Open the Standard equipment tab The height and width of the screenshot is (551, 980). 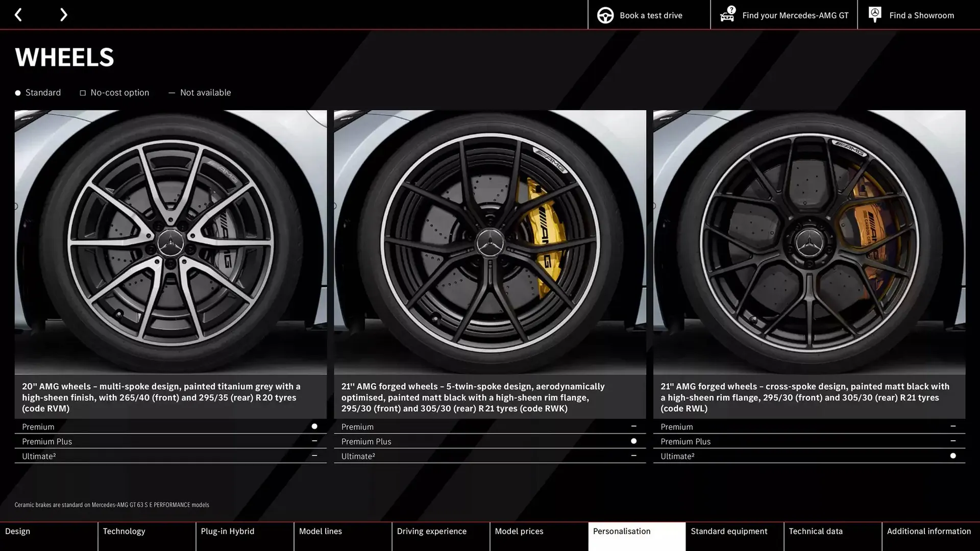click(734, 536)
